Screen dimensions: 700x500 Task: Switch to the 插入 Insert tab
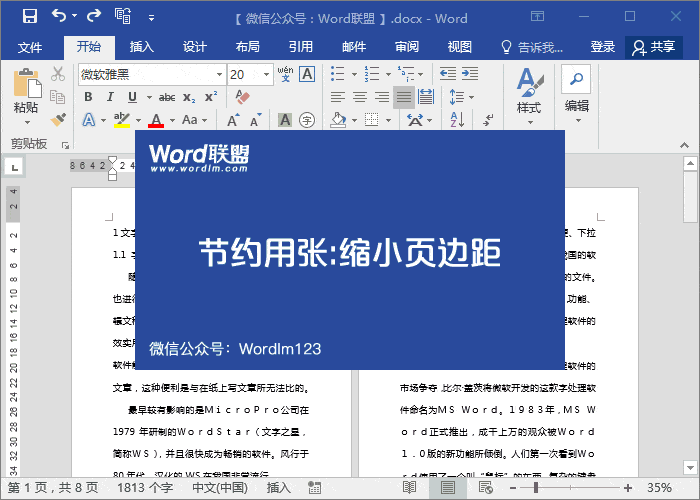142,46
